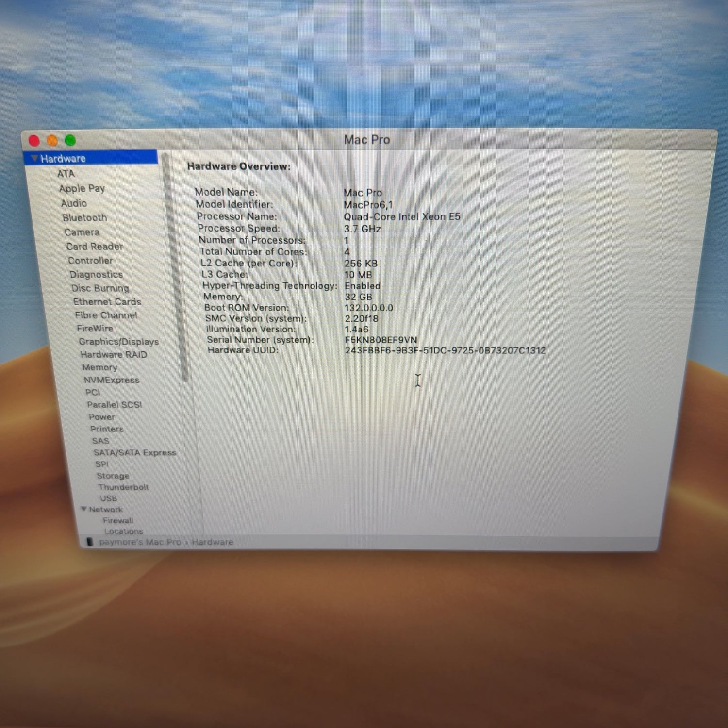Screen dimensions: 728x728
Task: Open Parallel SCSI details
Action: tap(115, 405)
